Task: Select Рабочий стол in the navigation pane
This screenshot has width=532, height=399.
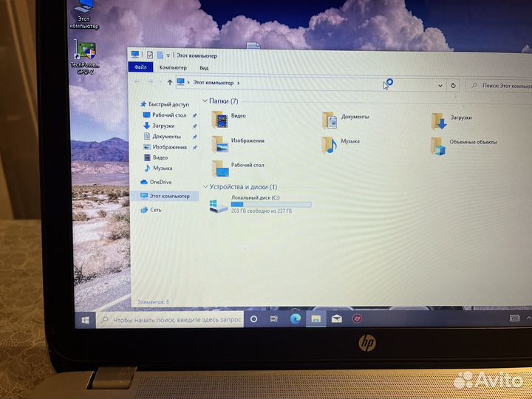Action: click(x=165, y=115)
